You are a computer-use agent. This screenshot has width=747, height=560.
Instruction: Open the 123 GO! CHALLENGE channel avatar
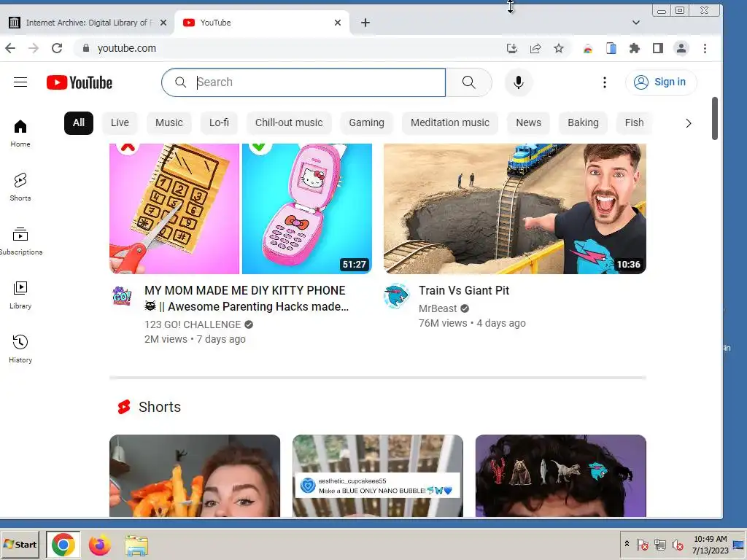[122, 296]
